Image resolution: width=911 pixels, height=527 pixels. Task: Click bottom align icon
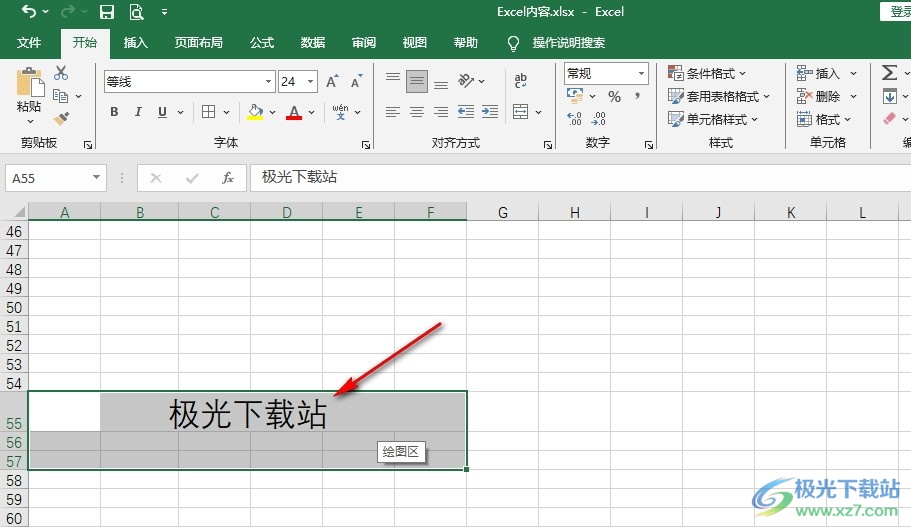(441, 82)
